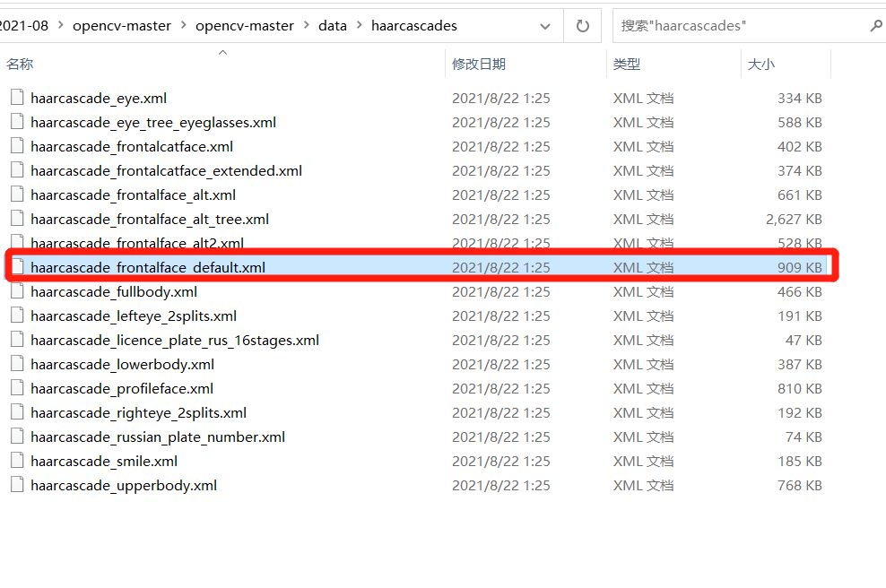886x588 pixels.
Task: Click file icon of haarcascade_frontalface_alt.xml
Action: point(18,195)
